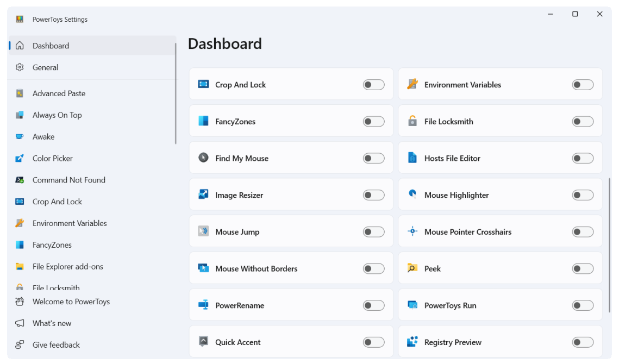Click the Awake coffee cup icon
The height and width of the screenshot is (364, 619).
coord(20,137)
